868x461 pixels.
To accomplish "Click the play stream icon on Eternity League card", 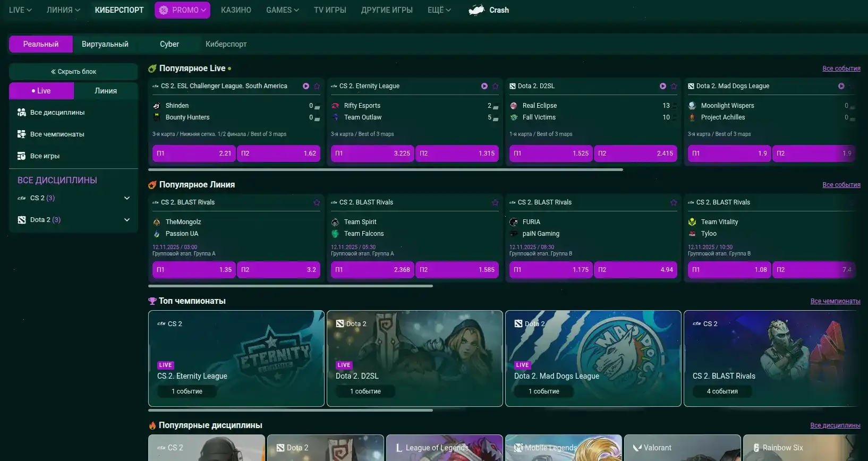I will click(484, 86).
